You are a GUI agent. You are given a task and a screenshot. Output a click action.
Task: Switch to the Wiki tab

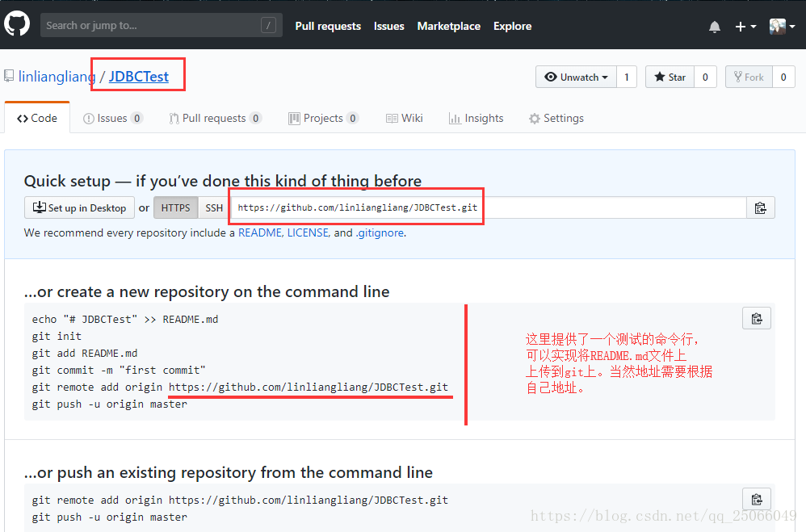click(x=404, y=118)
